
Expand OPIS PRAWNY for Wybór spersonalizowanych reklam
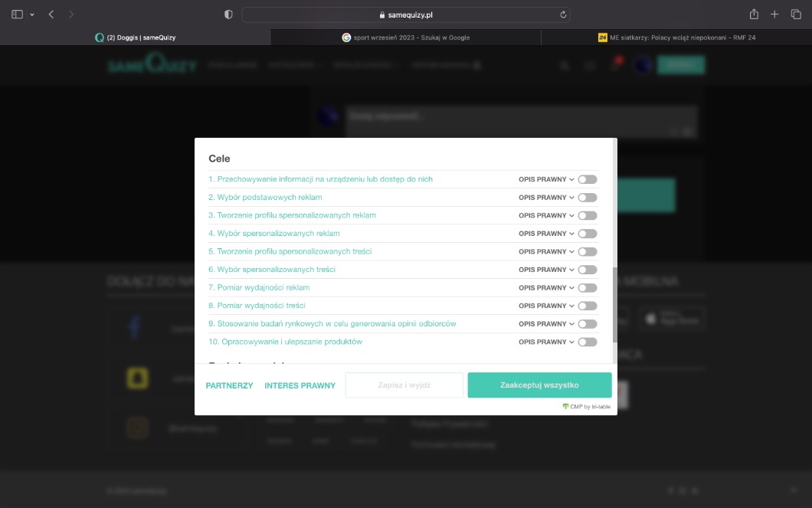[x=546, y=234]
